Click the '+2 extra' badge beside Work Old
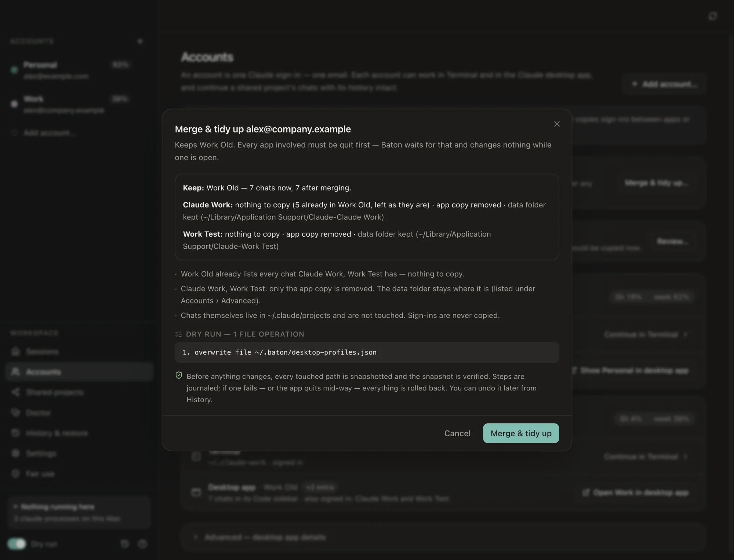 (x=320, y=487)
